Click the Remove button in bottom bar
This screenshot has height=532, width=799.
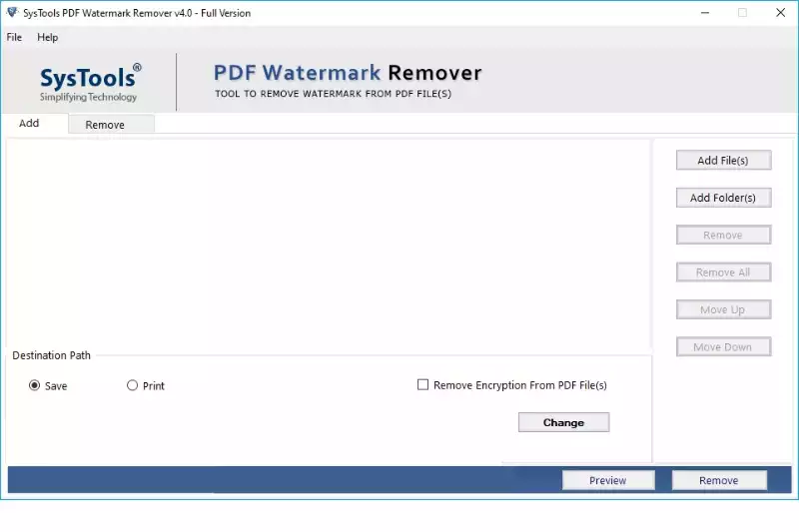[x=719, y=480]
